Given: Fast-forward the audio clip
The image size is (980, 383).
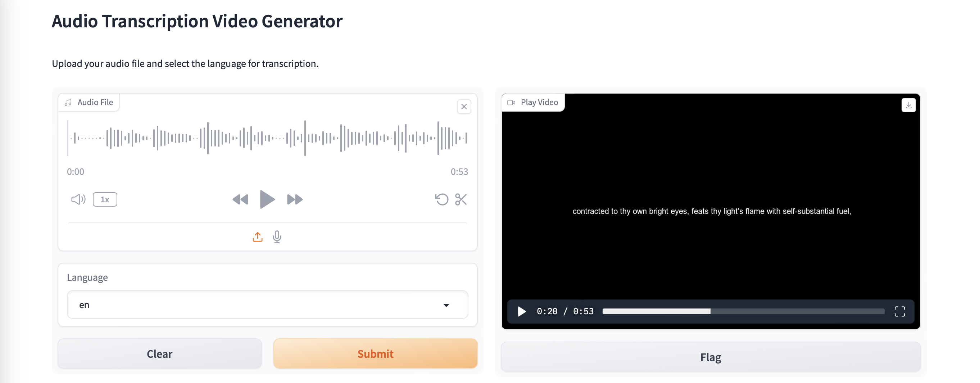Looking at the screenshot, I should (295, 199).
